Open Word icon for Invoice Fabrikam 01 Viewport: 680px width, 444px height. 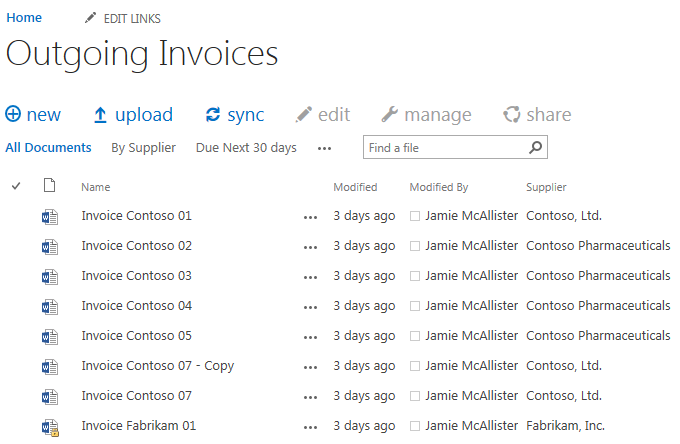(50, 427)
